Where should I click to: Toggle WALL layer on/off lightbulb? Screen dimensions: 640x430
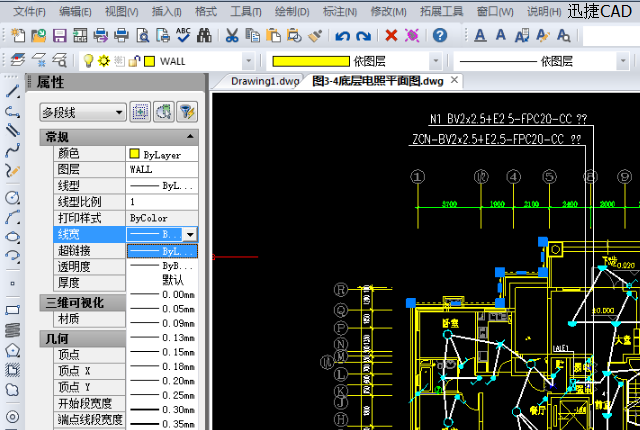pos(88,61)
